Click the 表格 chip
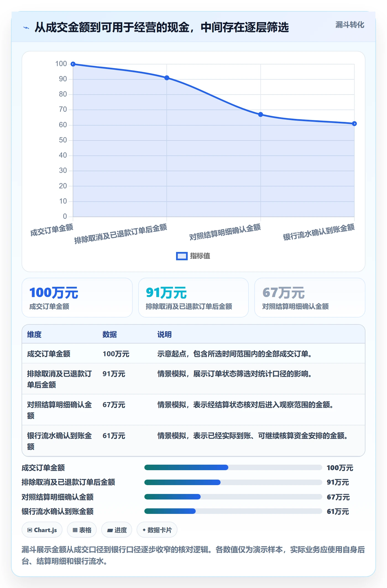 point(82,530)
